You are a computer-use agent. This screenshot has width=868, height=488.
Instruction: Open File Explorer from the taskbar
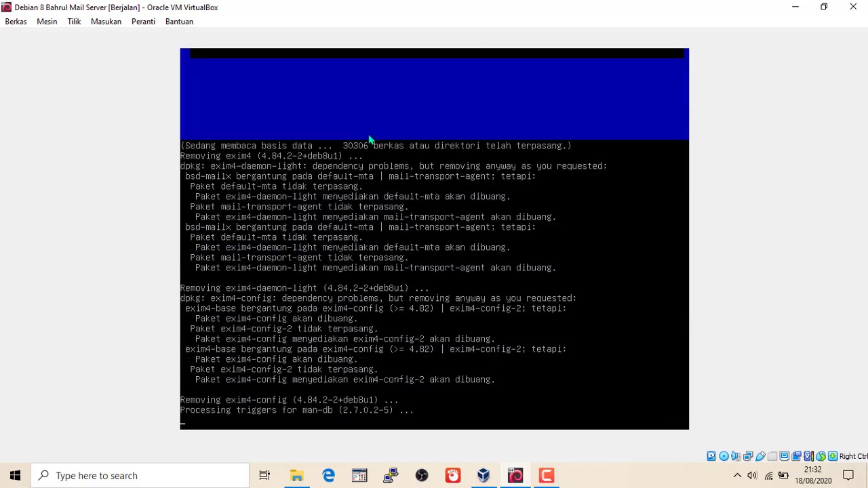296,476
